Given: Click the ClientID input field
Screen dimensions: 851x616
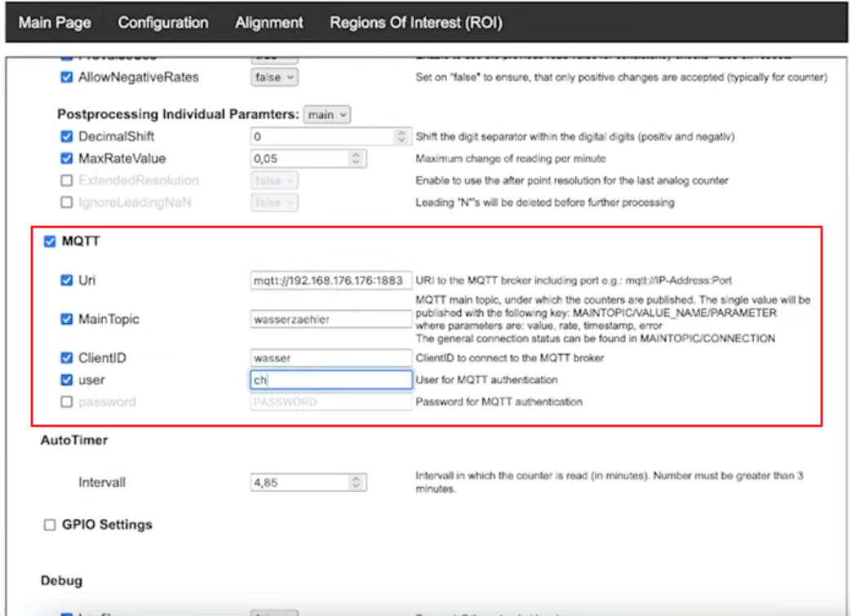Looking at the screenshot, I should (330, 357).
